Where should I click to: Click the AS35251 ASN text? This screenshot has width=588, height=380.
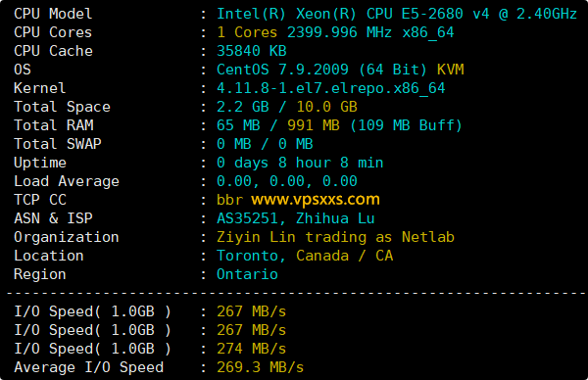click(247, 218)
